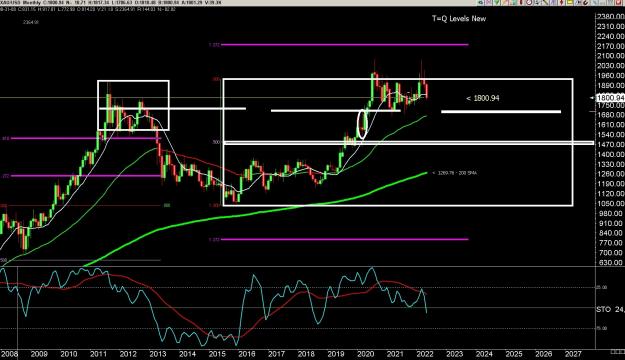Click the 2025 year label on time axis
The image size is (625, 360).
tap(514, 354)
